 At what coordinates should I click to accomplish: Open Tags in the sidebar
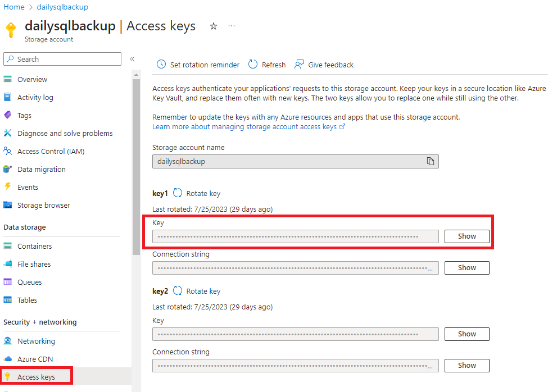point(25,115)
